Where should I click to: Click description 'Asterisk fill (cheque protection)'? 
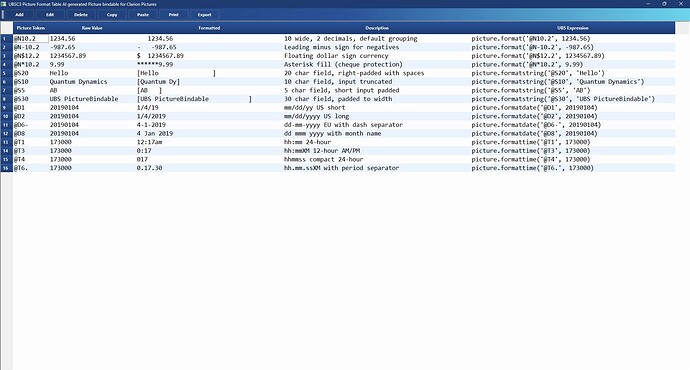pos(343,64)
